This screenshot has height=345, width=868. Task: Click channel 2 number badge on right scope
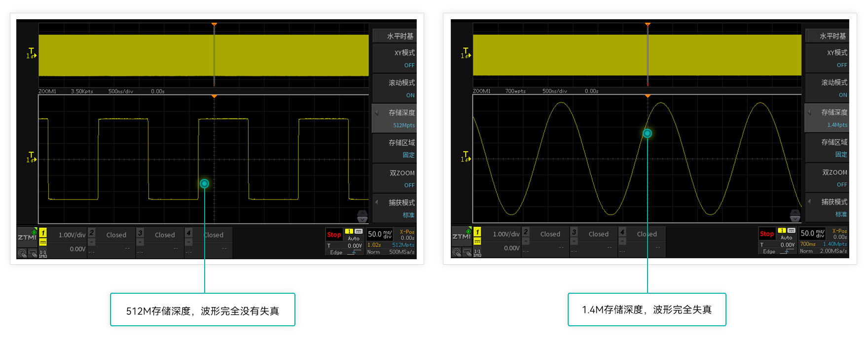526,232
